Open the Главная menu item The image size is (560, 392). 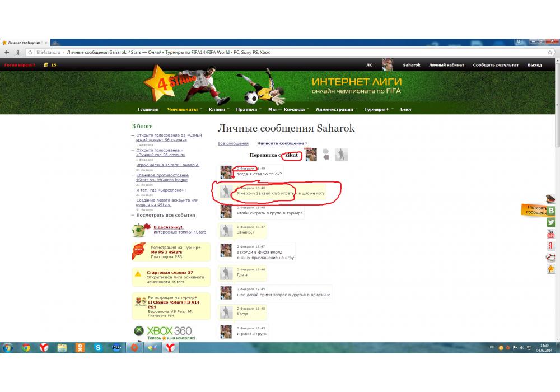point(148,109)
